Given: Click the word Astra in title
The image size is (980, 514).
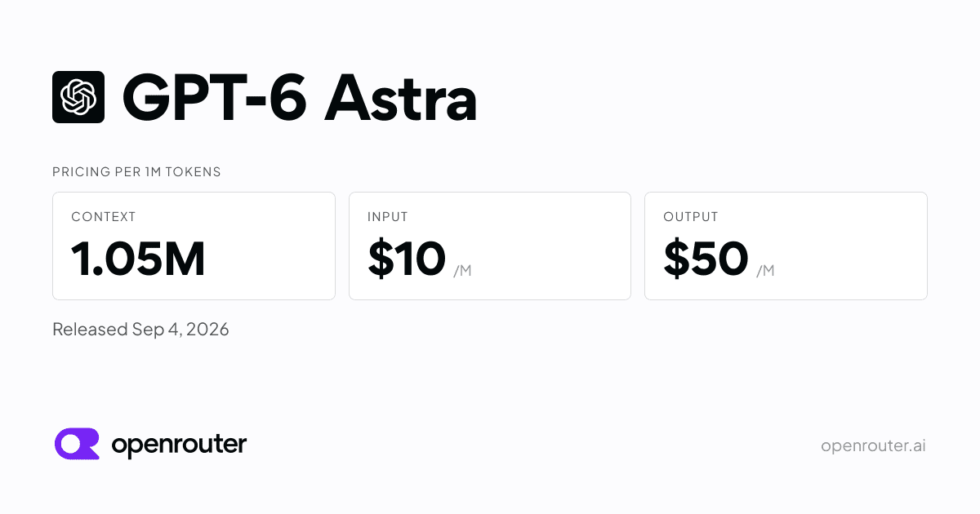Looking at the screenshot, I should [401, 99].
